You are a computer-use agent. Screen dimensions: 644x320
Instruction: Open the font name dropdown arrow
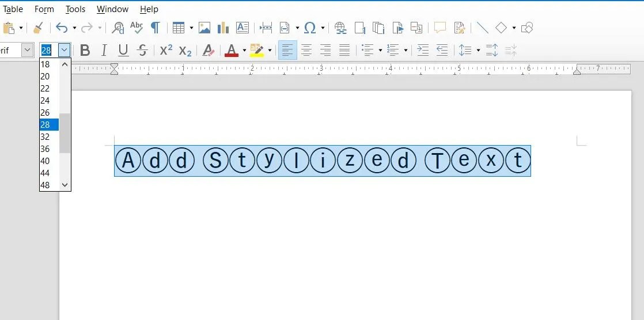[27, 51]
